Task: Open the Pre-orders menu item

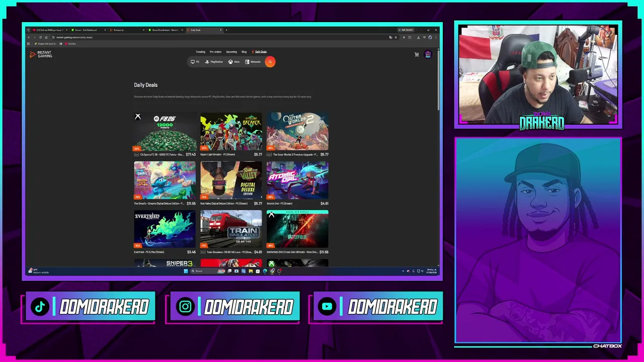Action: click(215, 52)
